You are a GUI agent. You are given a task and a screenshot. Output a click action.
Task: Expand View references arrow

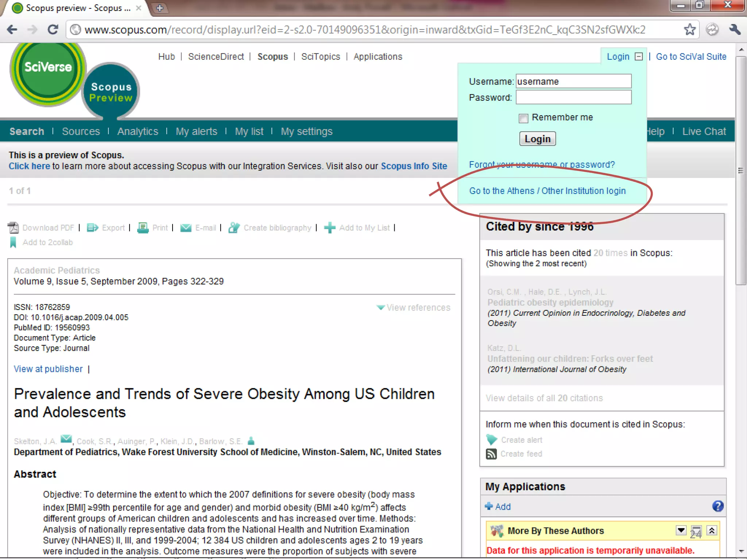point(380,307)
